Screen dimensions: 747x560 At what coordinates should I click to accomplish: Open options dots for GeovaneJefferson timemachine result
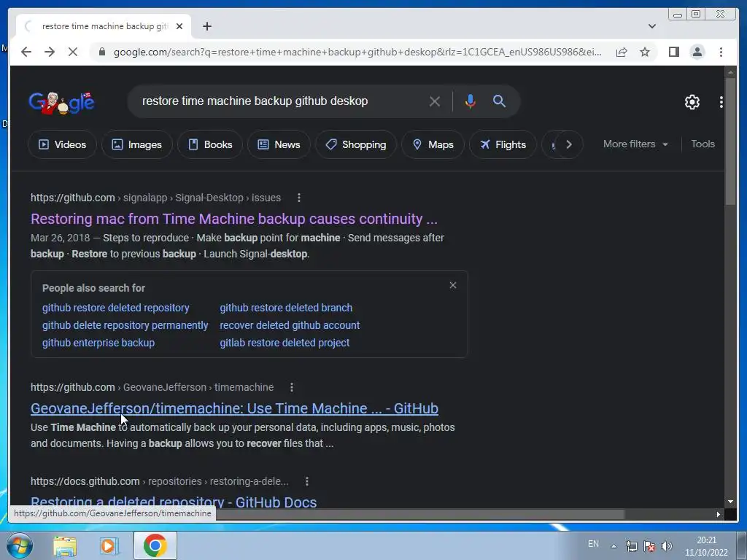[x=292, y=388]
